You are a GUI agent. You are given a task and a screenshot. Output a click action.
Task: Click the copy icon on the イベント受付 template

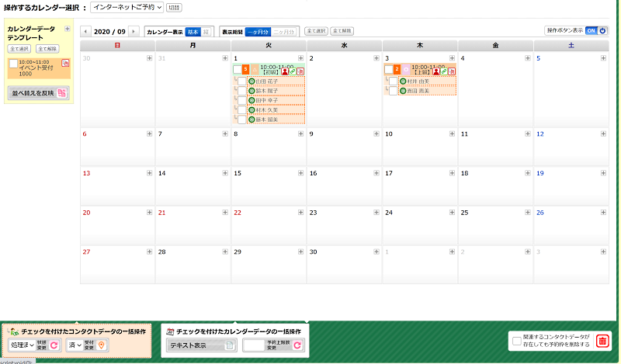point(65,63)
